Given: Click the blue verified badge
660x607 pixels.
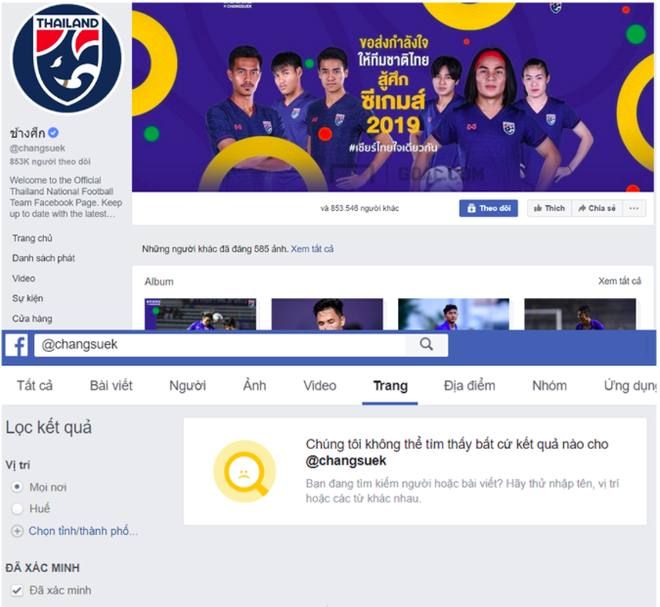Looking at the screenshot, I should [53, 133].
